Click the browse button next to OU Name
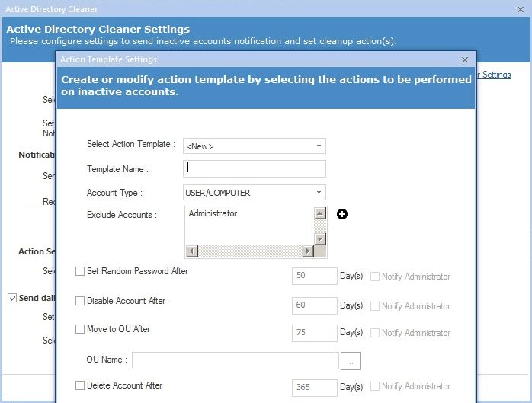The width and height of the screenshot is (532, 403). [x=351, y=361]
